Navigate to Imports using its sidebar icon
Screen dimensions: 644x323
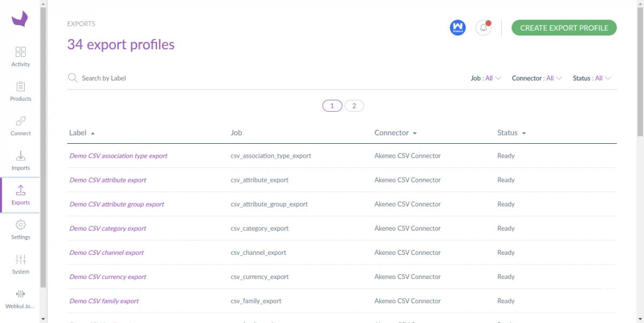pos(20,160)
